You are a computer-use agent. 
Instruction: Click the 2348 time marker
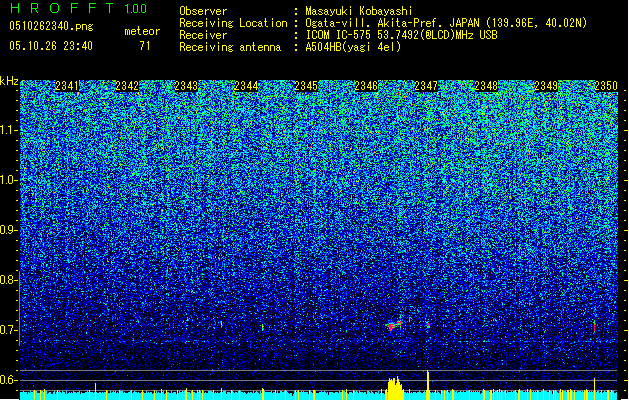point(486,86)
